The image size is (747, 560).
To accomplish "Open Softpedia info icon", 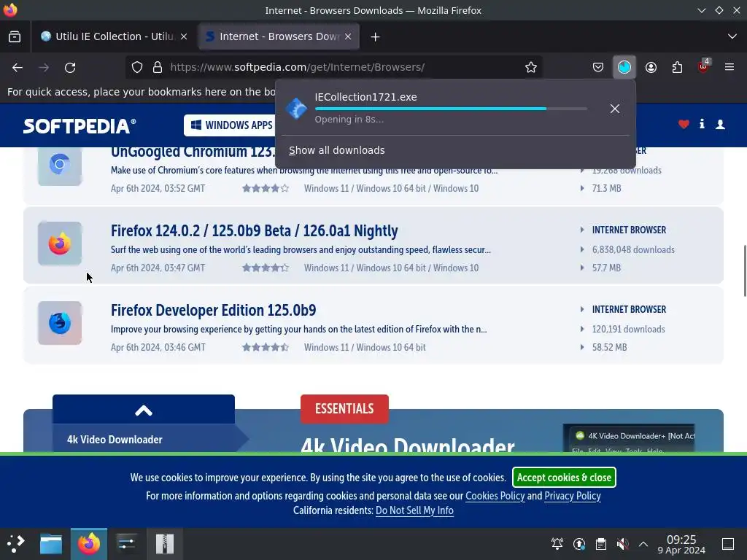I will point(702,124).
